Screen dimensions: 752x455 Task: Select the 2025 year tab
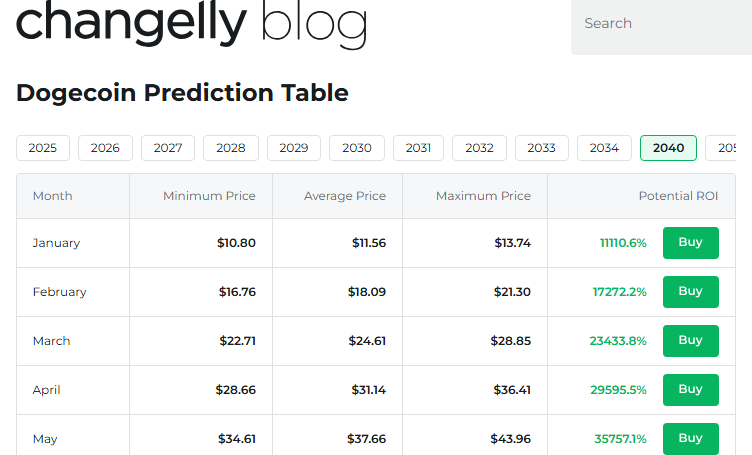pyautogui.click(x=43, y=148)
